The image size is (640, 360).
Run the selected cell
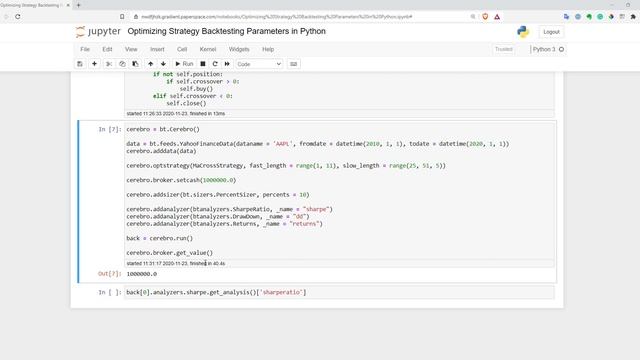(184, 64)
